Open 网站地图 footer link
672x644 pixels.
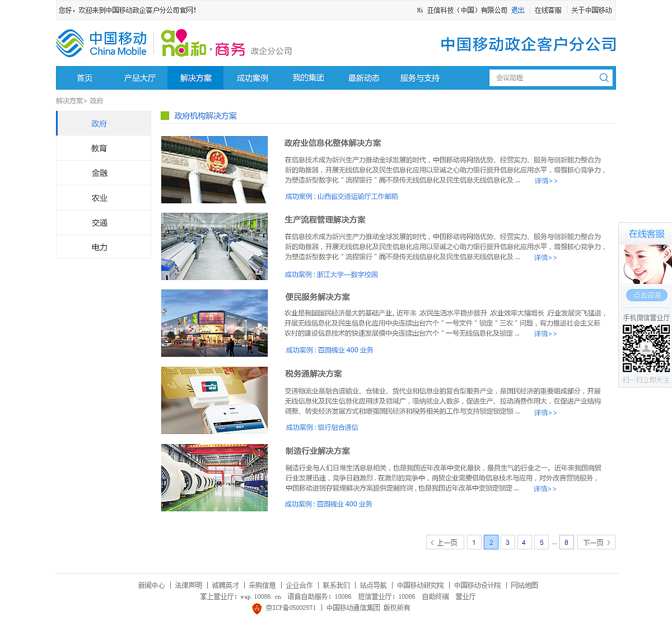tap(524, 585)
